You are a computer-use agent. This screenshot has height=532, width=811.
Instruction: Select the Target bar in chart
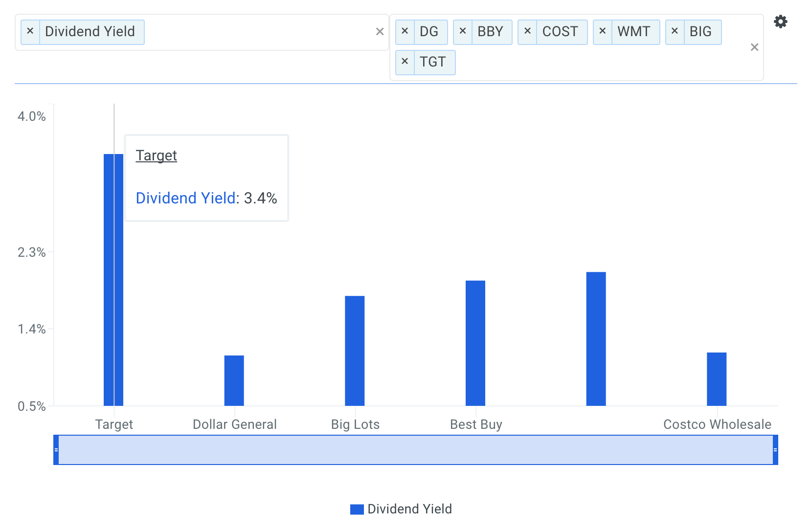coord(113,280)
